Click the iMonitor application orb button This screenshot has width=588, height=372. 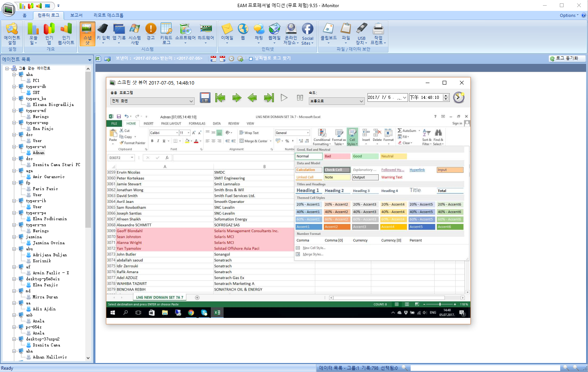click(8, 9)
